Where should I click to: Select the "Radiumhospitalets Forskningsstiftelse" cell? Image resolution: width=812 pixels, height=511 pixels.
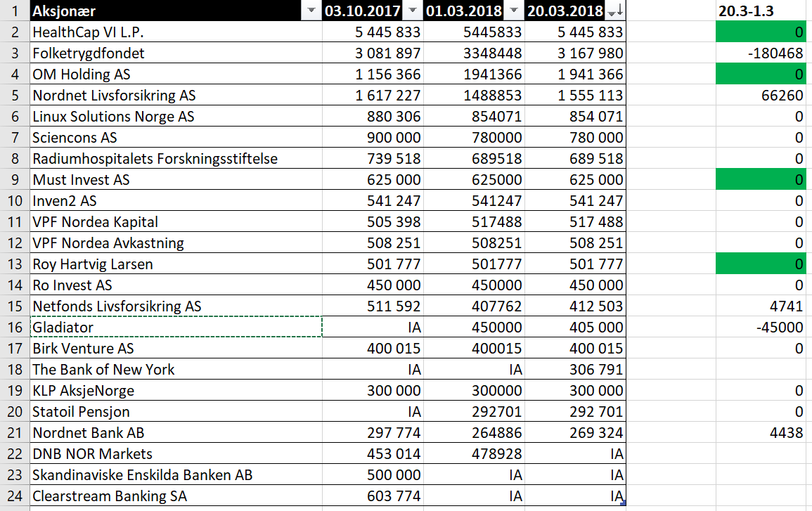coord(176,158)
